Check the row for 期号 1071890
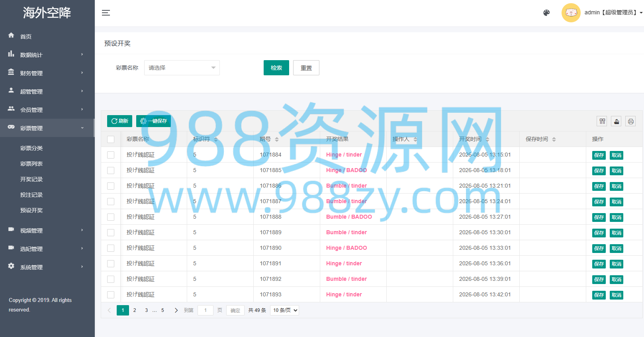Image resolution: width=644 pixels, height=337 pixels. point(111,248)
